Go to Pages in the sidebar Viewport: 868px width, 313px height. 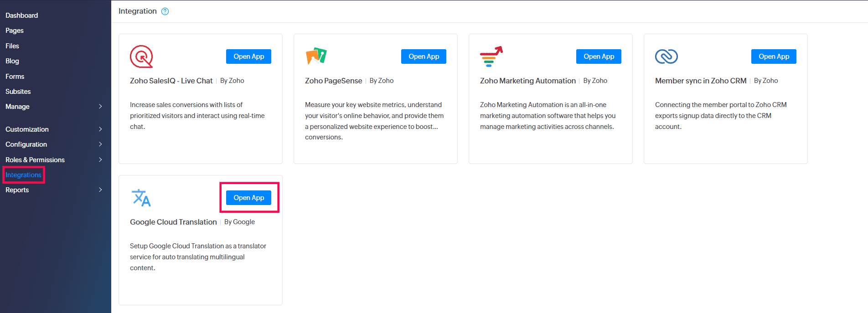click(x=15, y=31)
